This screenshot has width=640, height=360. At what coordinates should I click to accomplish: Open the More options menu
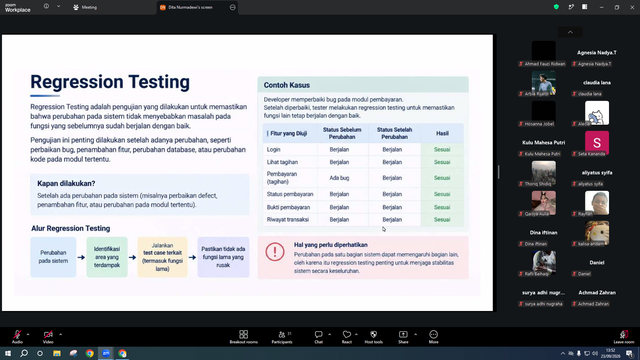tap(433, 337)
